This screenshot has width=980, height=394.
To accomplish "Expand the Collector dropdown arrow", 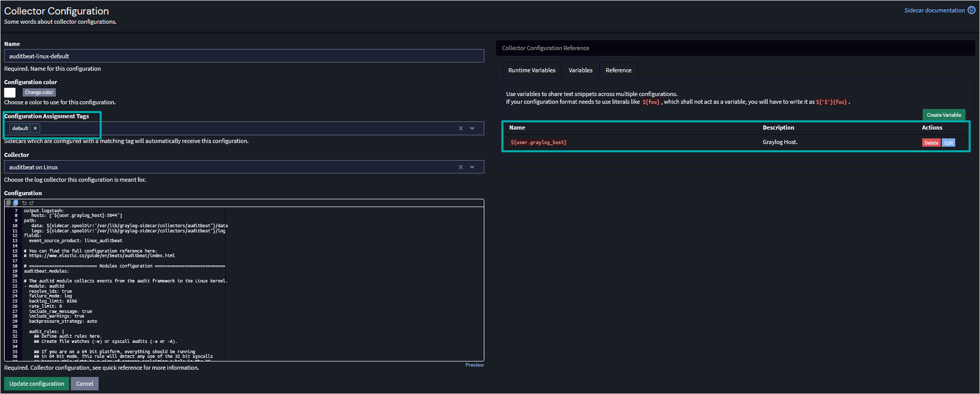I will point(472,167).
